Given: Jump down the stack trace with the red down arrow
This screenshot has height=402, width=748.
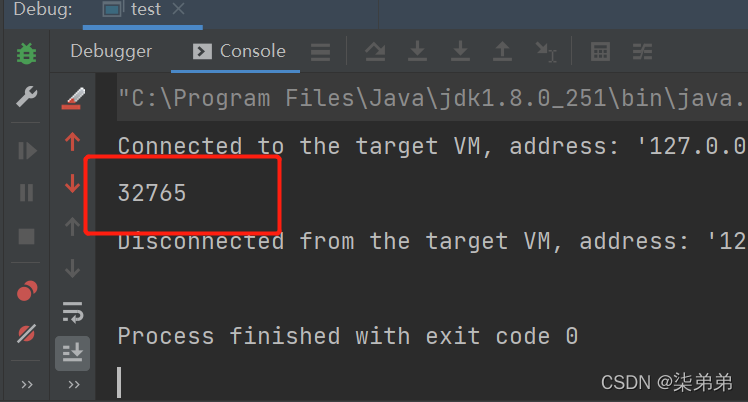Looking at the screenshot, I should (73, 183).
